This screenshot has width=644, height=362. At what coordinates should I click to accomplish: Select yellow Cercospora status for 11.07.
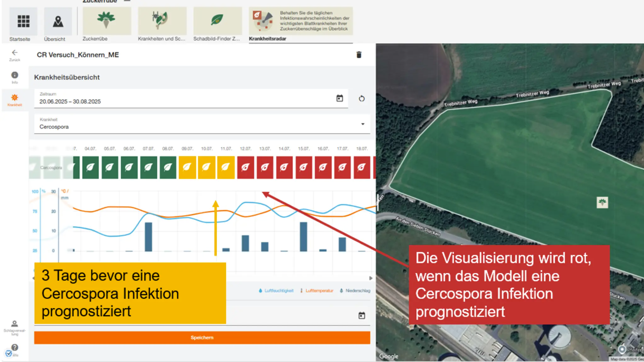[226, 167]
